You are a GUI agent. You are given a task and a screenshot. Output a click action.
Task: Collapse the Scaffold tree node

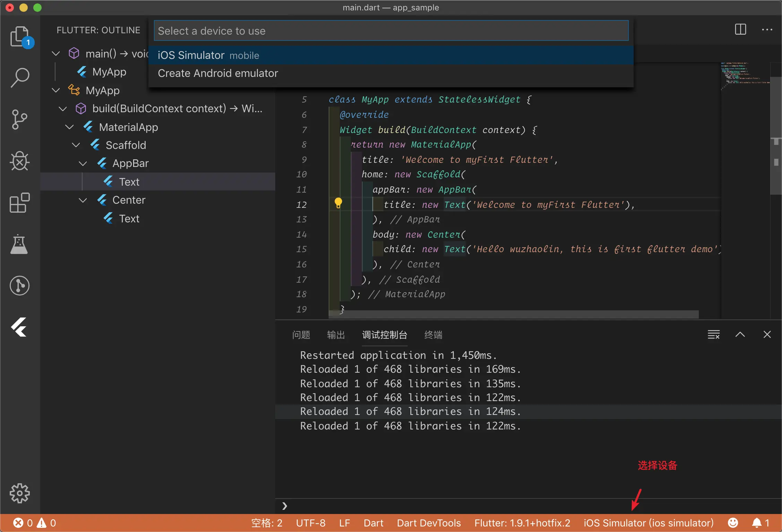coord(76,145)
